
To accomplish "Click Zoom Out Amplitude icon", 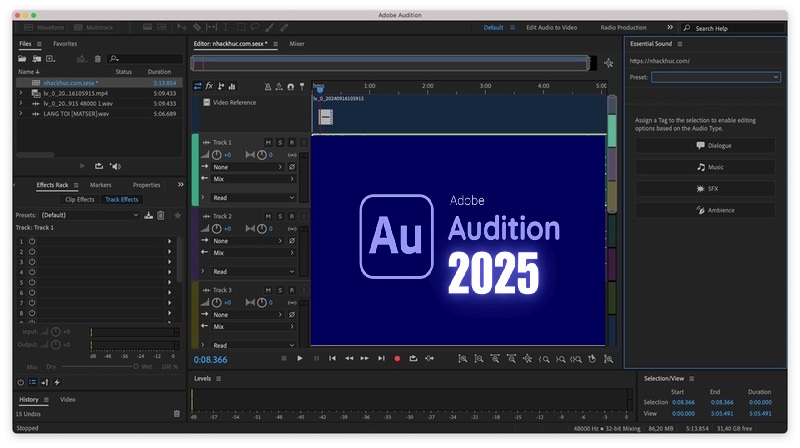I will click(479, 359).
